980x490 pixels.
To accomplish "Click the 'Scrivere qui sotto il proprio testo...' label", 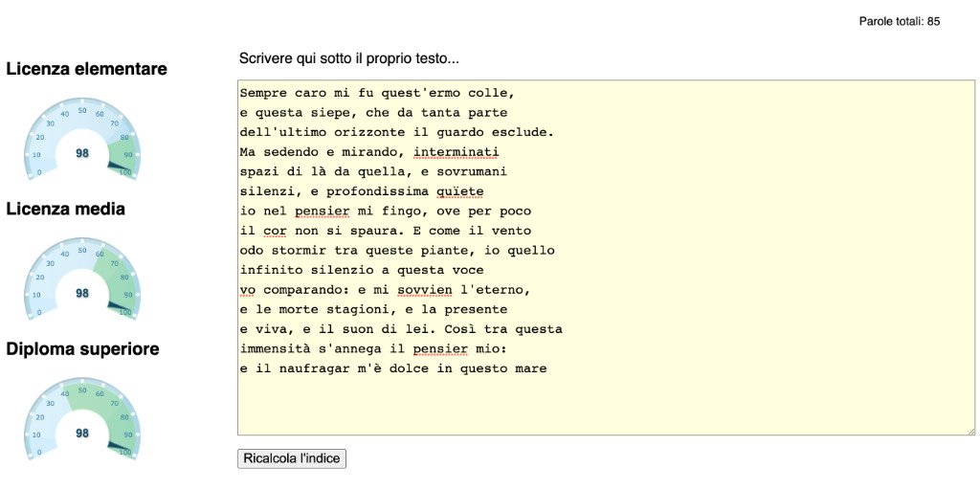I will [x=348, y=59].
